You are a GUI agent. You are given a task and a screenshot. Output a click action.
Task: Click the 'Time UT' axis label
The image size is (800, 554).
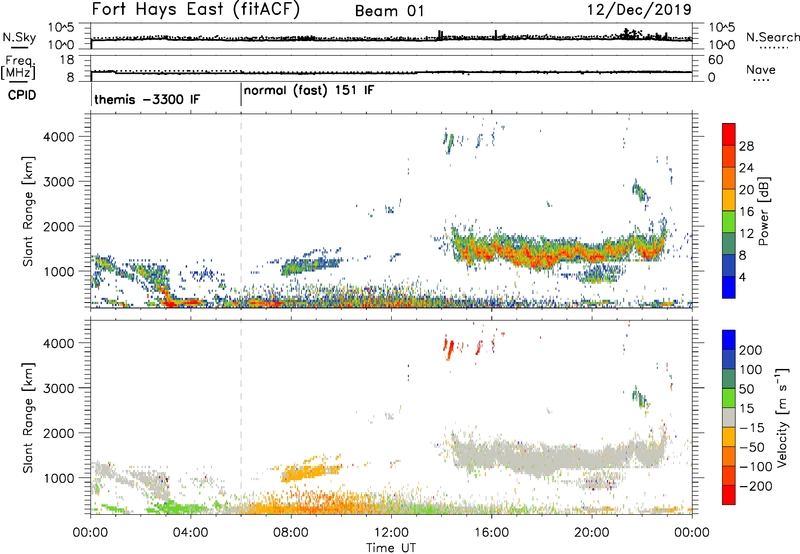(x=391, y=547)
